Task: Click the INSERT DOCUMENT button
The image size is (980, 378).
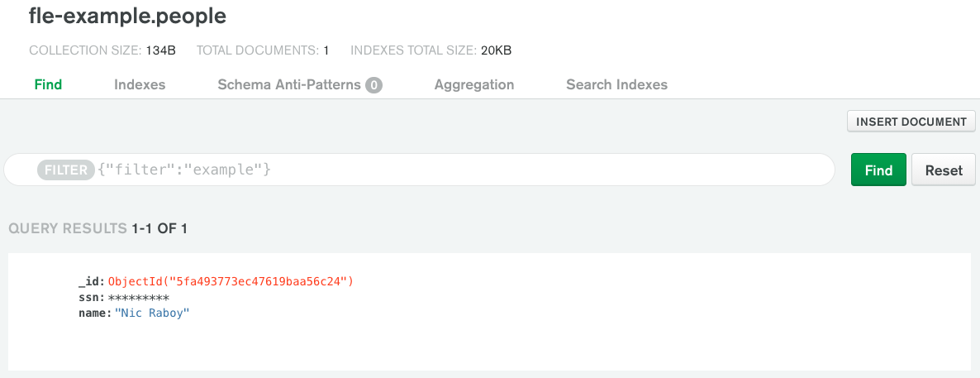Action: [911, 122]
